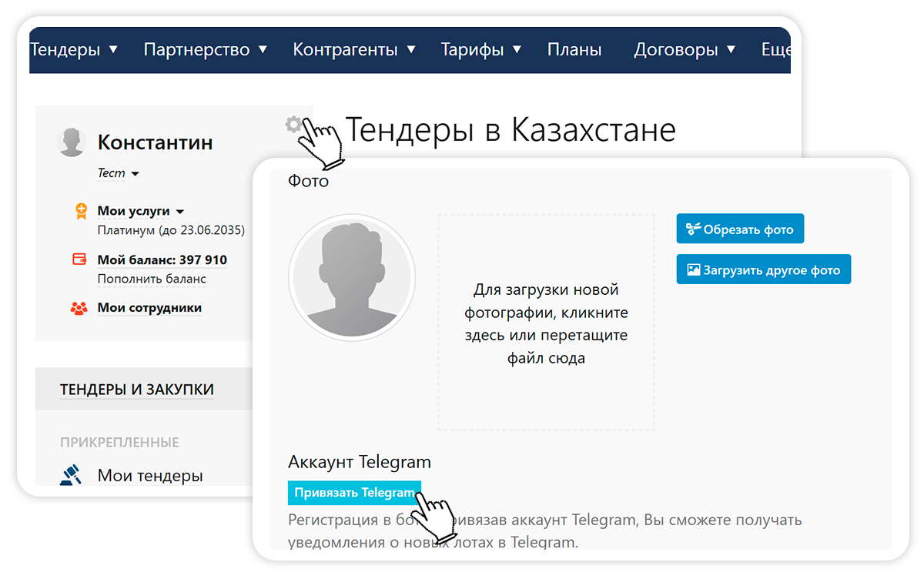Click the small user avatar next to Константин
Screen dimensions: 924x579
[x=71, y=143]
